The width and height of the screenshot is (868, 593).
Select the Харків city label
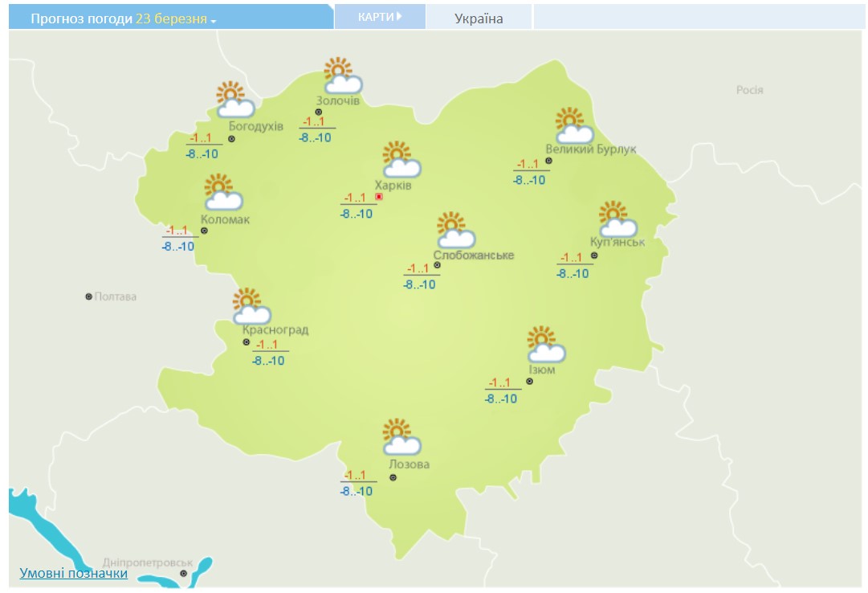coord(393,185)
